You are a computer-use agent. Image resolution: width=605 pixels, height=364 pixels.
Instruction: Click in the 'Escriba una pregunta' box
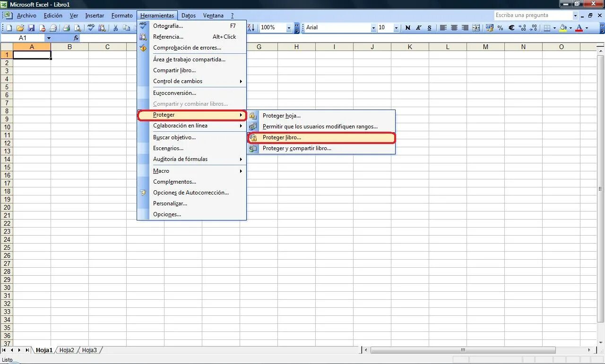(x=533, y=16)
